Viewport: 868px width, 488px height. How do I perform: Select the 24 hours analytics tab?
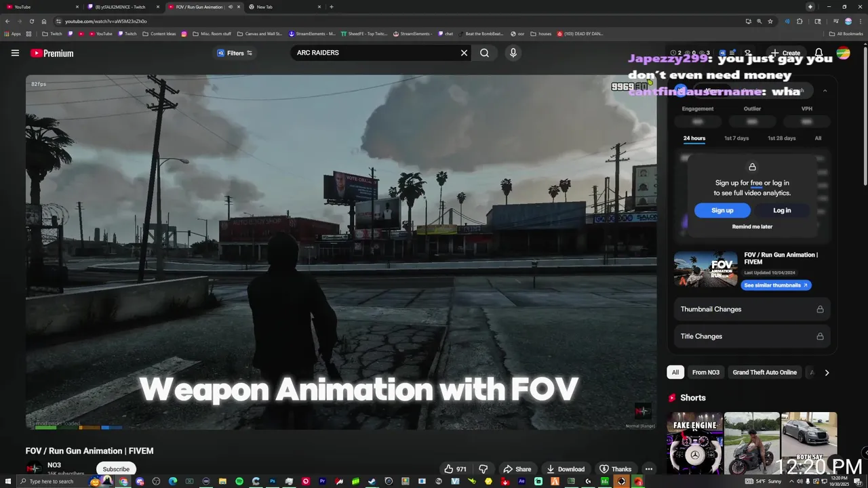coord(694,138)
